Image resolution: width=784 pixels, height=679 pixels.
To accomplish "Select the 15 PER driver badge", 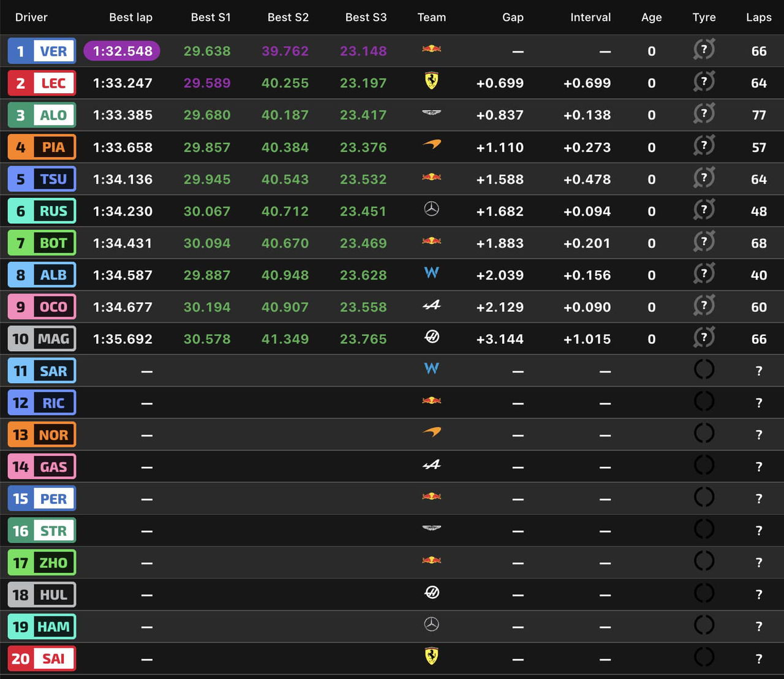I will pyautogui.click(x=42, y=498).
